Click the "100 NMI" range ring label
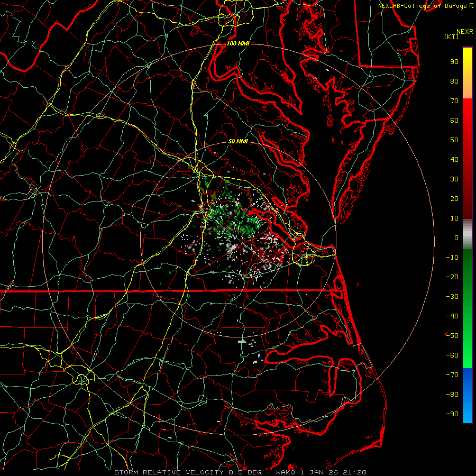The height and width of the screenshot is (476, 476). (238, 43)
